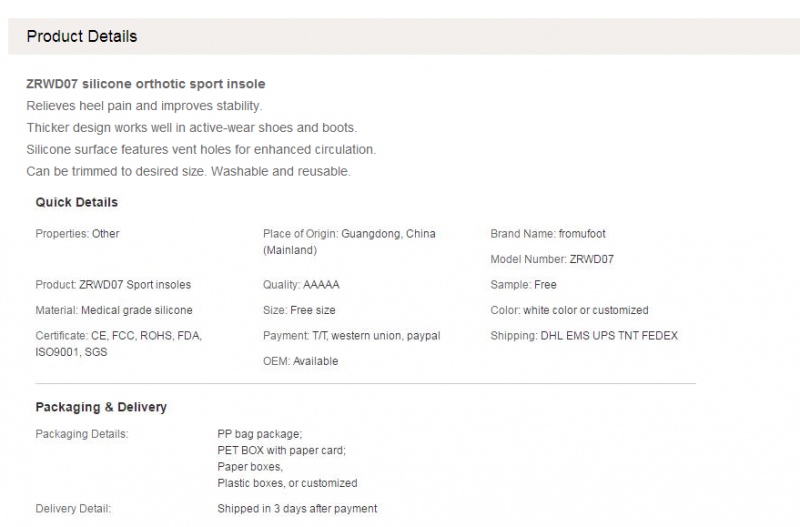Screen dimensions: 800x527
Task: Click the Quick Details heading
Action: (77, 202)
